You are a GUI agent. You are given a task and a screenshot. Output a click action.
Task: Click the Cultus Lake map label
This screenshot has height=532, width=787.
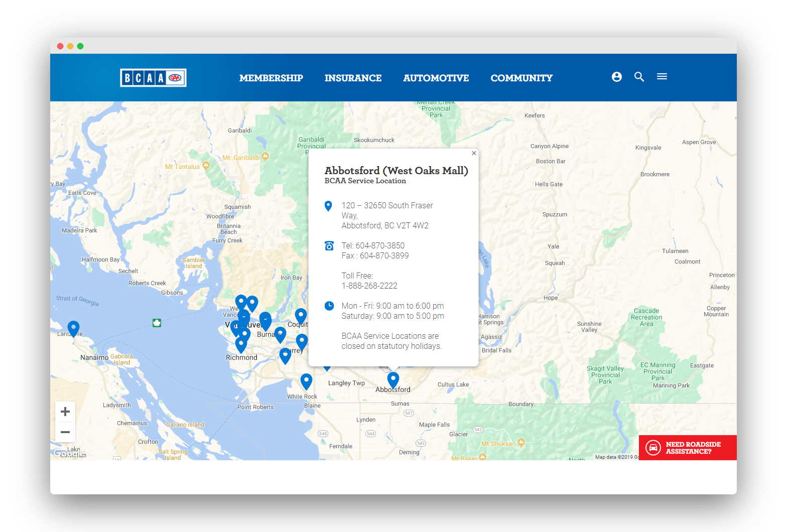point(453,384)
